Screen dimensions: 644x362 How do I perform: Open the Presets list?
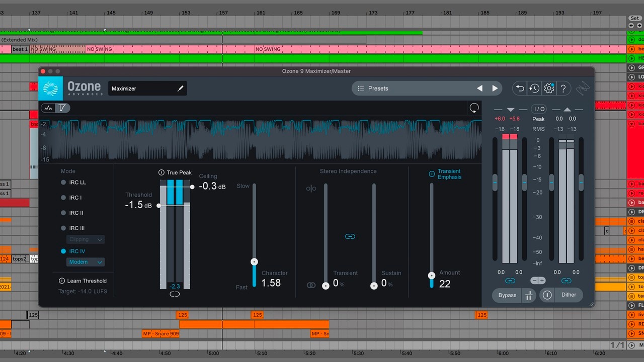pos(377,88)
